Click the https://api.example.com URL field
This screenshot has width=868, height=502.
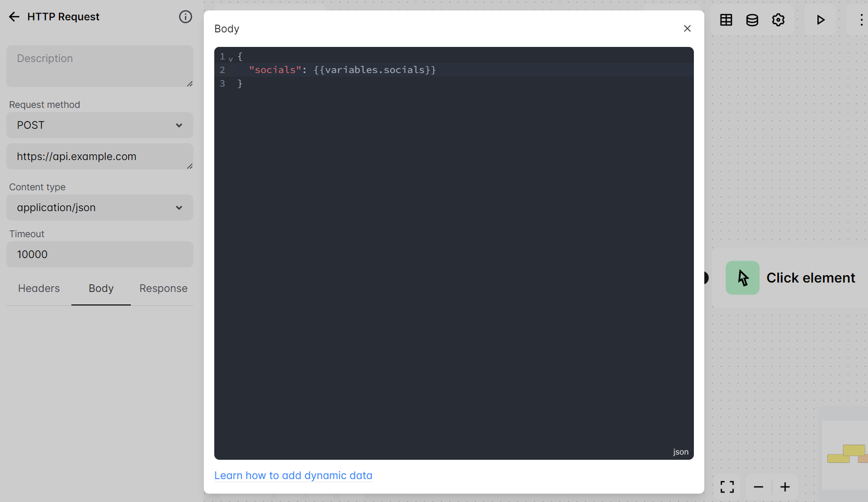click(99, 156)
